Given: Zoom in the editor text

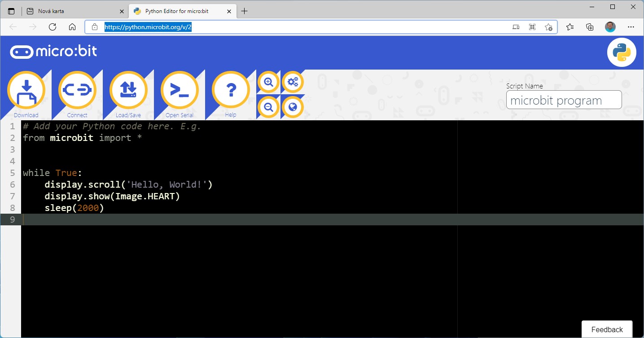Looking at the screenshot, I should [269, 82].
